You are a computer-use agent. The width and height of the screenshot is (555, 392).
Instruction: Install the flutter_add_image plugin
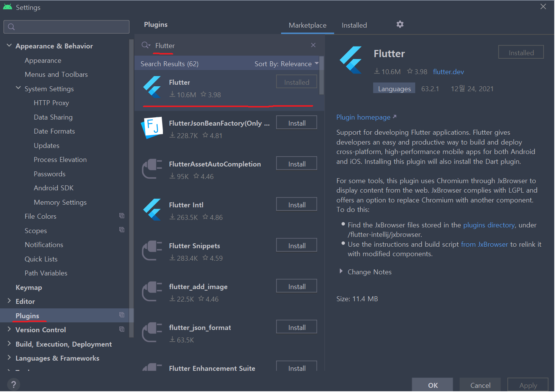297,286
